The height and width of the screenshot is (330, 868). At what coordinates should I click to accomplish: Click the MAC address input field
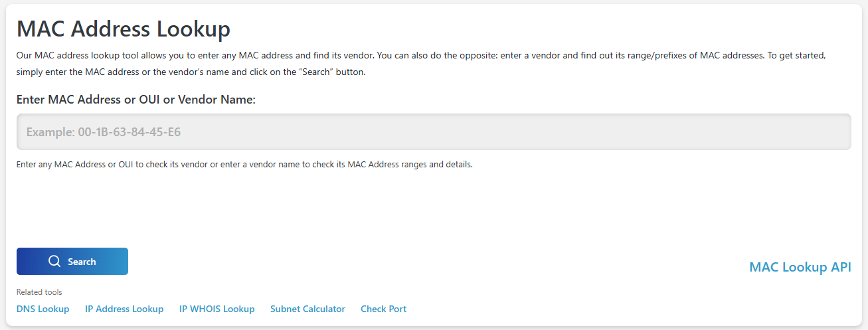(434, 131)
